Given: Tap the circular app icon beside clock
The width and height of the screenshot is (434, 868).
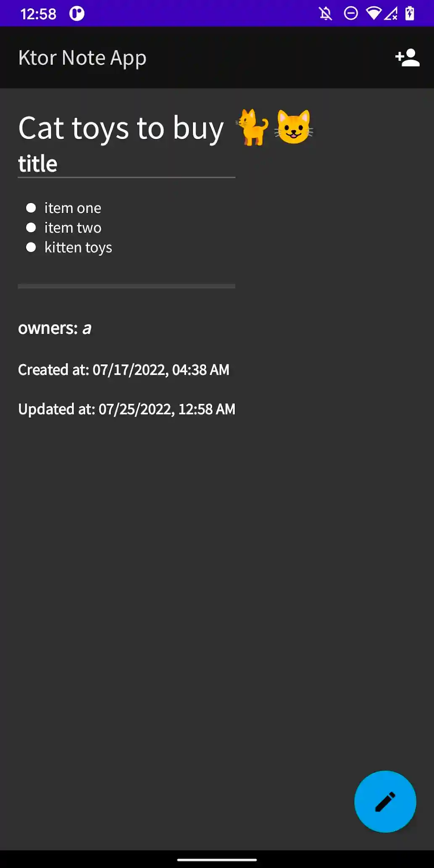Looking at the screenshot, I should tap(77, 14).
